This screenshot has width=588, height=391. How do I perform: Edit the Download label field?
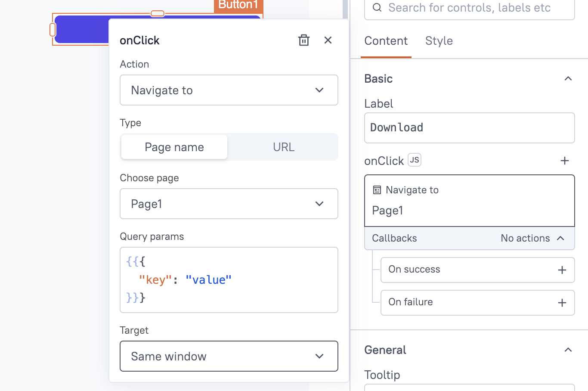469,128
